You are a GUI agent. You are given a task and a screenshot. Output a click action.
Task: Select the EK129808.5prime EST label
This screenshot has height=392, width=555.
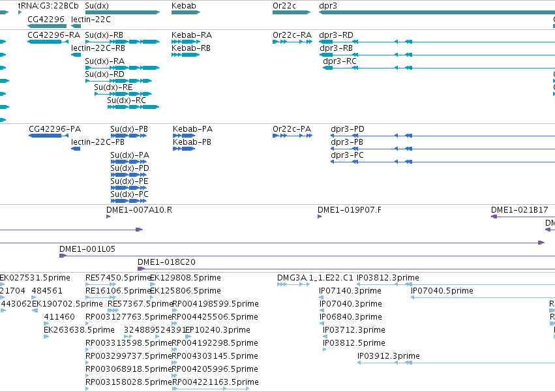pyautogui.click(x=186, y=278)
